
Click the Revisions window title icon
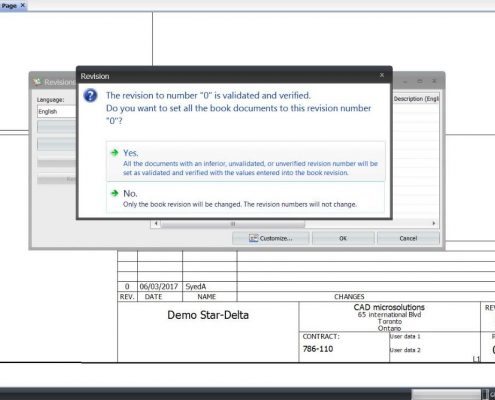tap(37, 82)
